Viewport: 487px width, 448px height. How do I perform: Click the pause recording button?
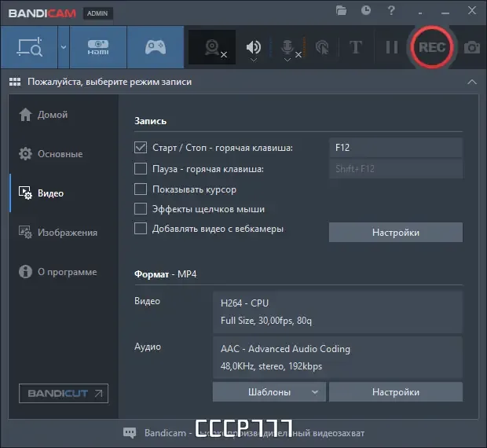pos(392,47)
